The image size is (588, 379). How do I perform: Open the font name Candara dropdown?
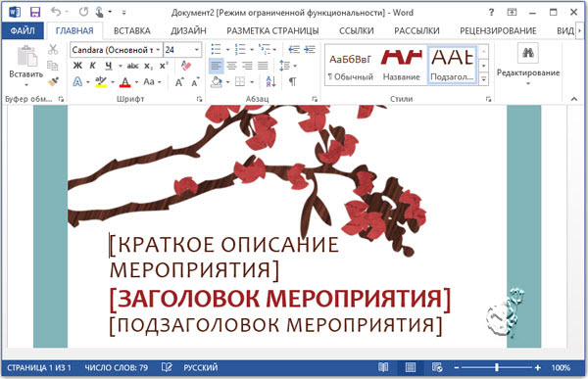tap(158, 50)
